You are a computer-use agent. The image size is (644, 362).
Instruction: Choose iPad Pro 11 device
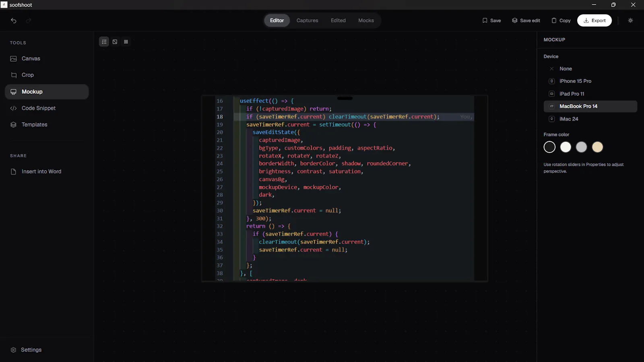point(590,94)
